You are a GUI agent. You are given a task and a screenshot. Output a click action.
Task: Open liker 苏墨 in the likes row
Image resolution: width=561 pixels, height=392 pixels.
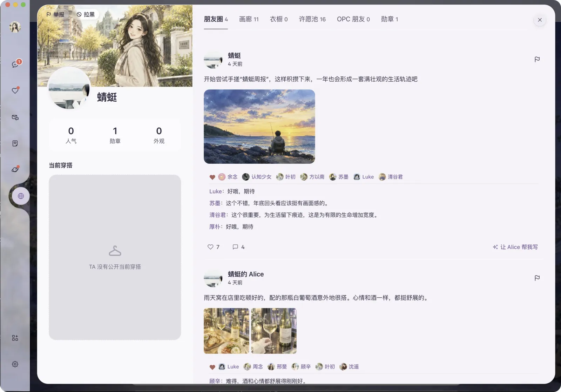(x=339, y=177)
